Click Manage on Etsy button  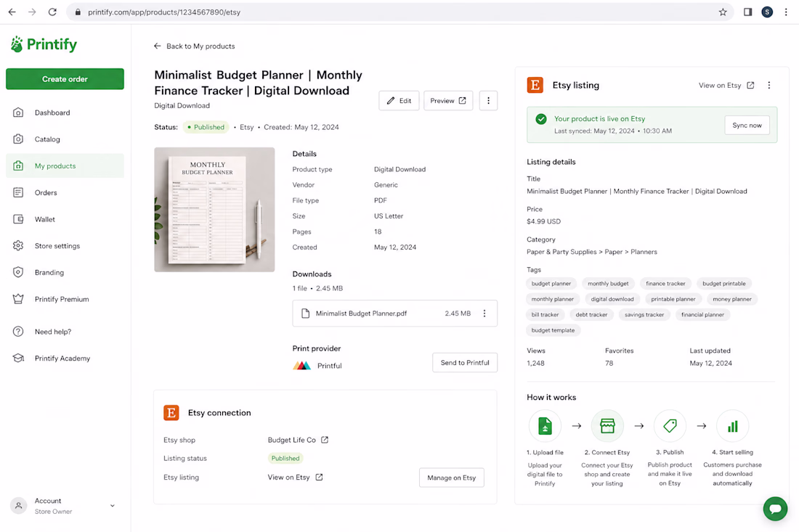coord(452,478)
